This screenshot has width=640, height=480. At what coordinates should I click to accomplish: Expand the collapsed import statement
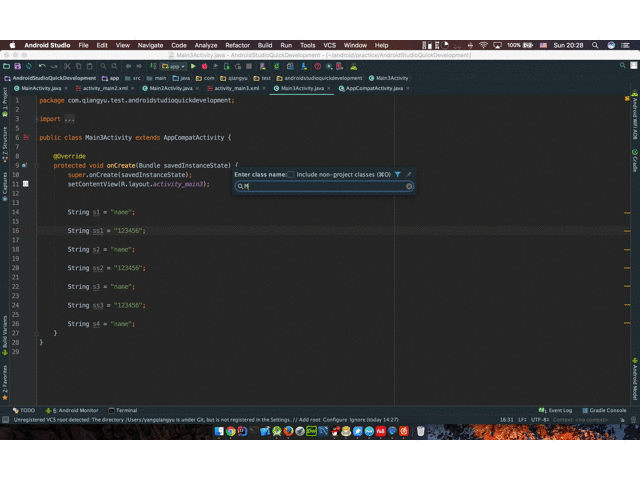coord(69,119)
